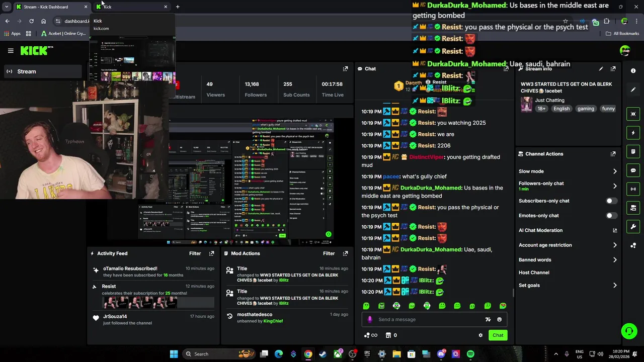Toggle the sidebar screen capture icon
Viewport: 644px width, 362px height.
[x=633, y=114]
